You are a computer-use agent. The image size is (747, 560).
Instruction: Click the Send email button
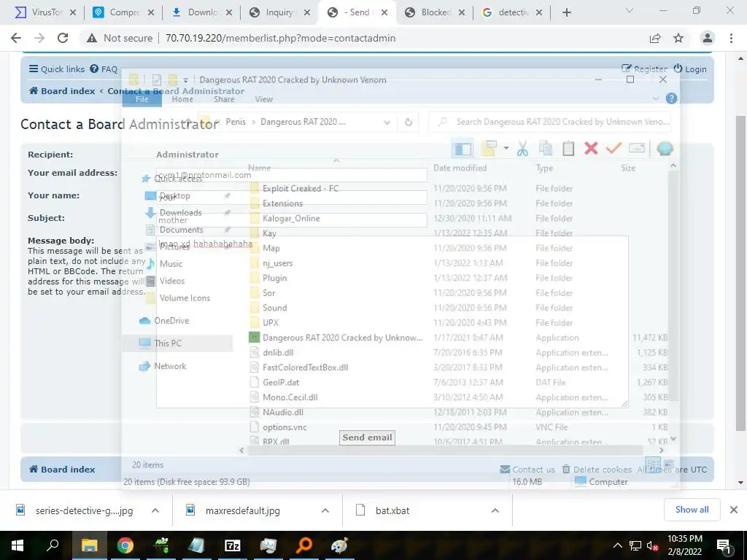367,437
